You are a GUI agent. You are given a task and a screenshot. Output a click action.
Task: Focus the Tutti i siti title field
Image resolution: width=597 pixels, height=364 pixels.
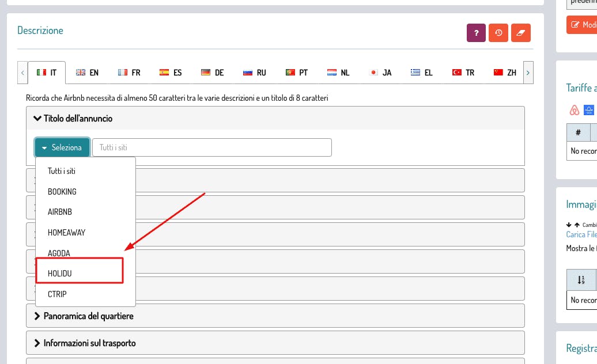pos(211,147)
